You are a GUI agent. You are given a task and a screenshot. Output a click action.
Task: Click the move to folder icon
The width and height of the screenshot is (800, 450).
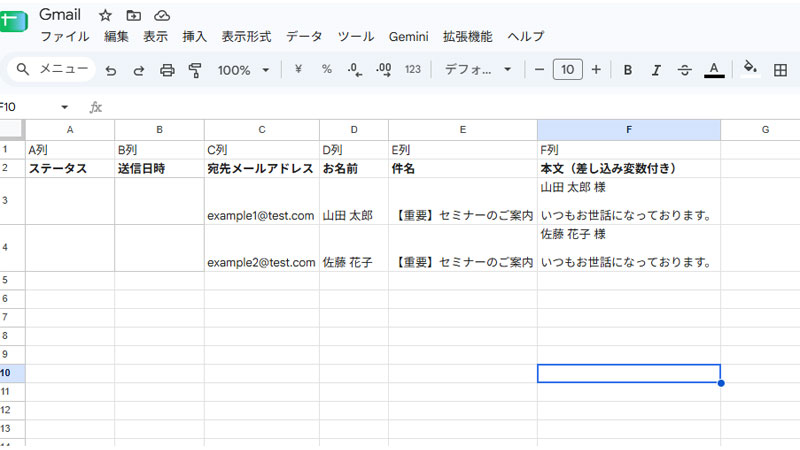pos(134,16)
